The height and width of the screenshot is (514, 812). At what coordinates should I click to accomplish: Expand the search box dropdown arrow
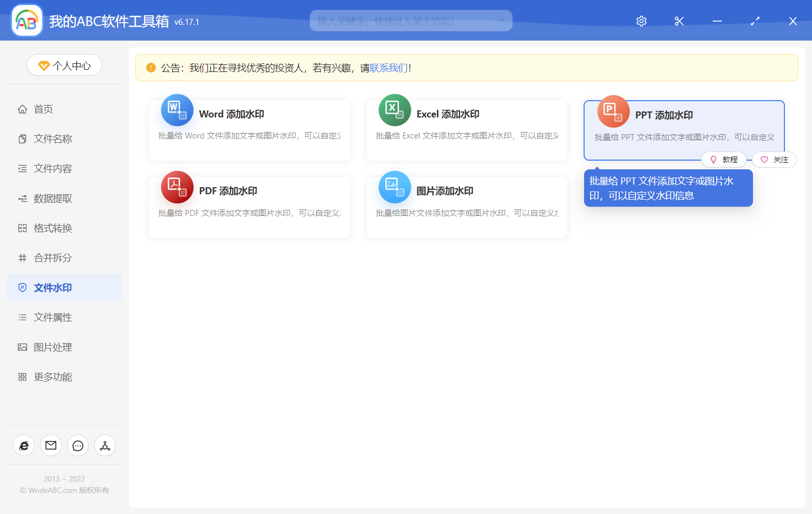coord(501,21)
